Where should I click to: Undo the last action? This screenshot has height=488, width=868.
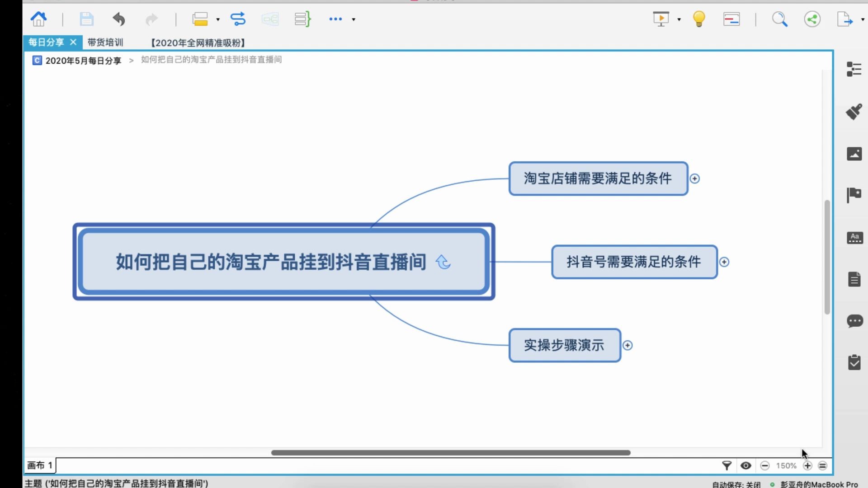click(x=119, y=19)
